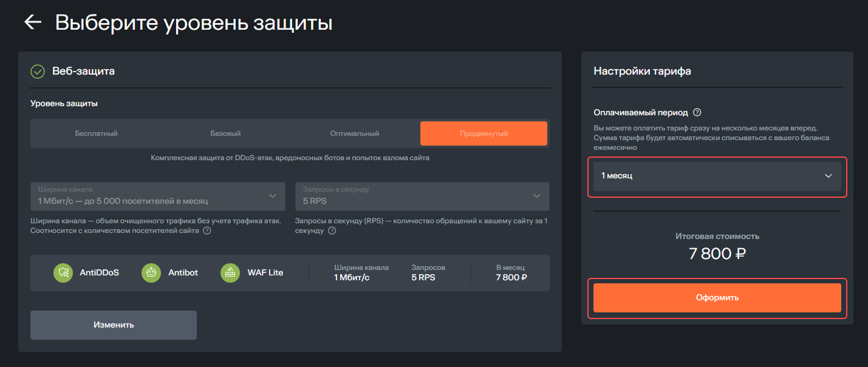Expand the 1 месяц billing period dropdown

717,176
